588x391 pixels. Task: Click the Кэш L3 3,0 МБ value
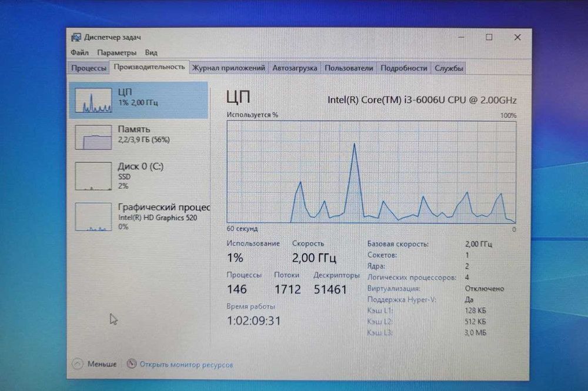pyautogui.click(x=475, y=333)
